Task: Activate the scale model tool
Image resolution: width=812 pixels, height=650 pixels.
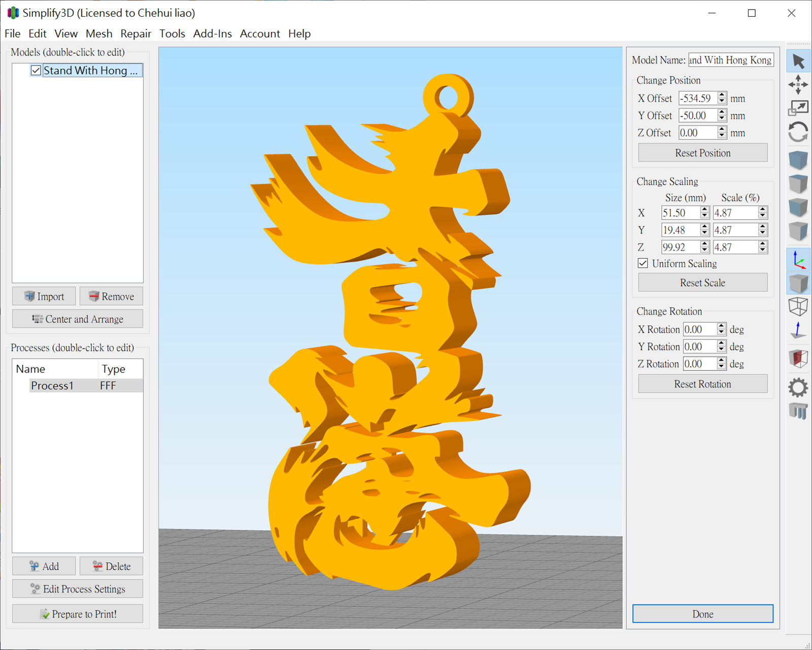Action: 798,108
